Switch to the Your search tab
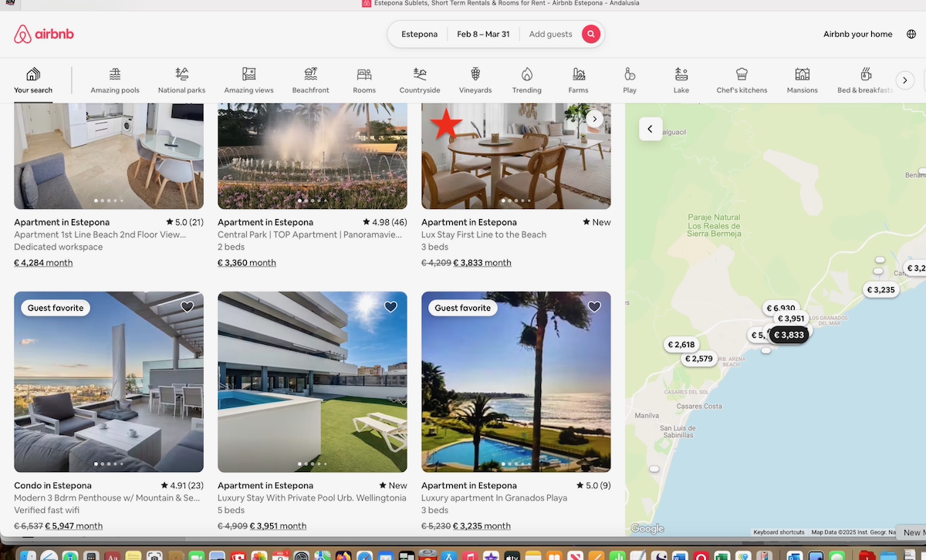The width and height of the screenshot is (926, 560). click(33, 80)
